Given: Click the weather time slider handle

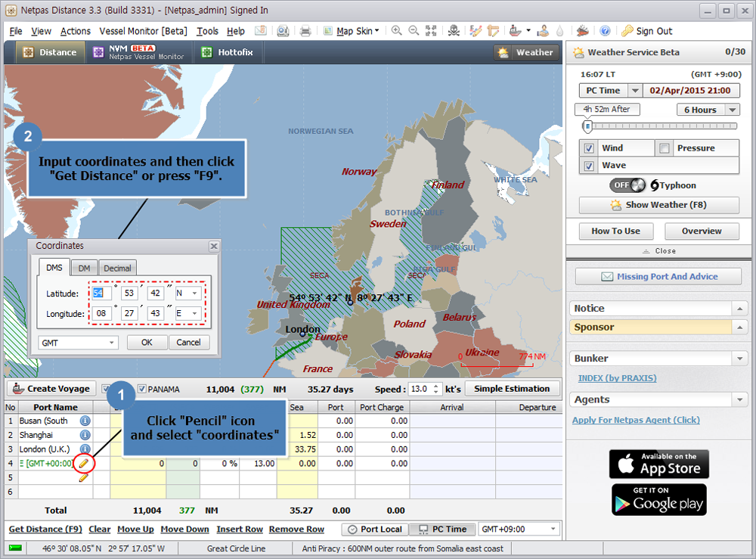Looking at the screenshot, I should (x=587, y=126).
